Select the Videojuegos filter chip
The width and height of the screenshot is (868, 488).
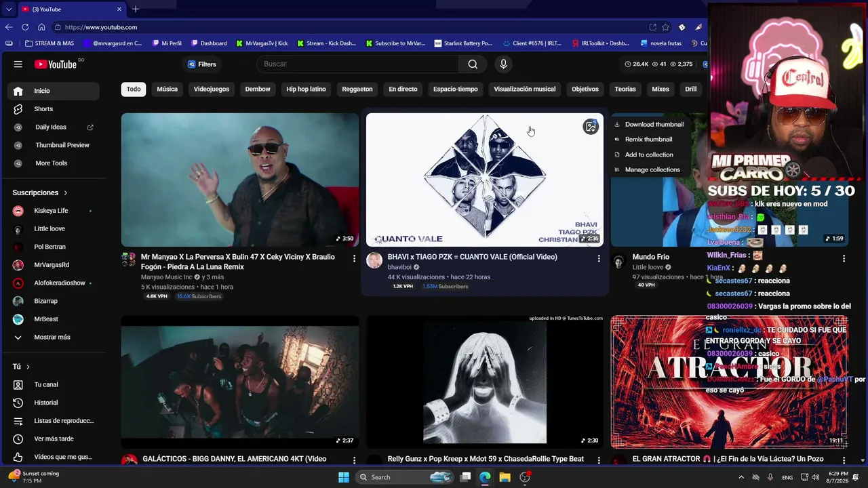(212, 89)
